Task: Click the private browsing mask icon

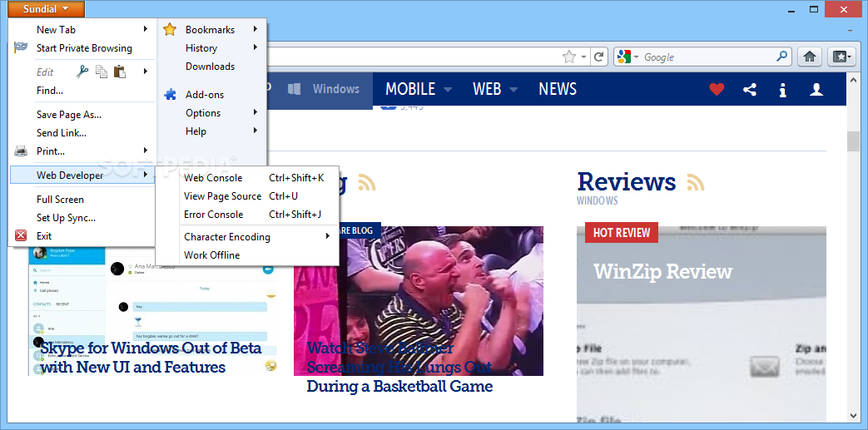Action: click(x=21, y=47)
